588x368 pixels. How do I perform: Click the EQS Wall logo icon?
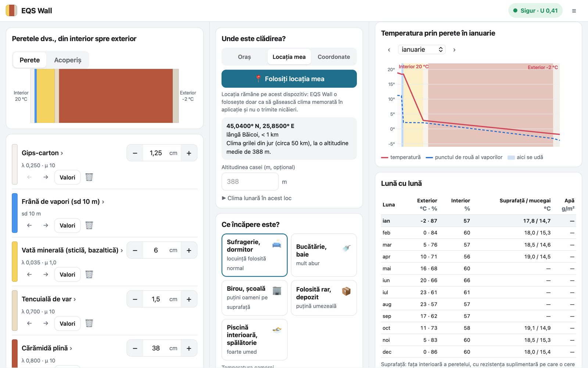tap(11, 11)
